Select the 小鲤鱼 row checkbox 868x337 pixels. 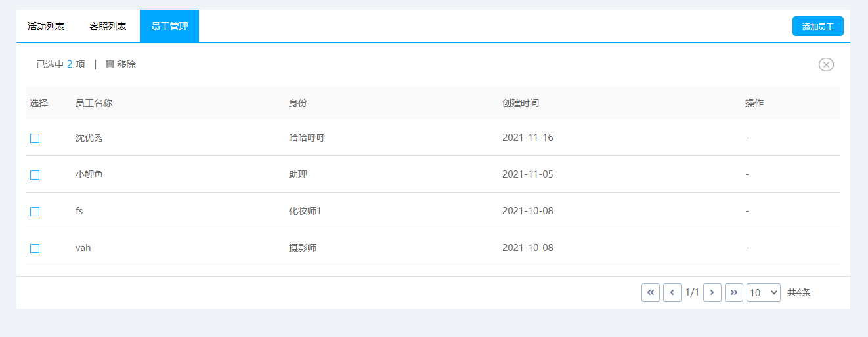pyautogui.click(x=35, y=175)
